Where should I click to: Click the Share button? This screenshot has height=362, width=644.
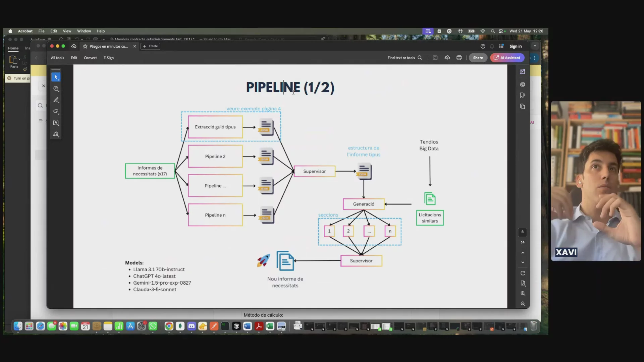pos(478,58)
